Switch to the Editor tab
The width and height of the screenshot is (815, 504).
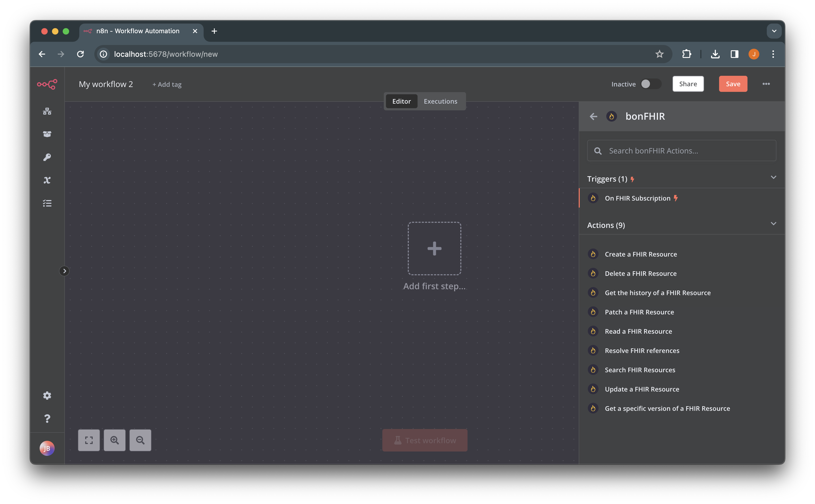[402, 101]
